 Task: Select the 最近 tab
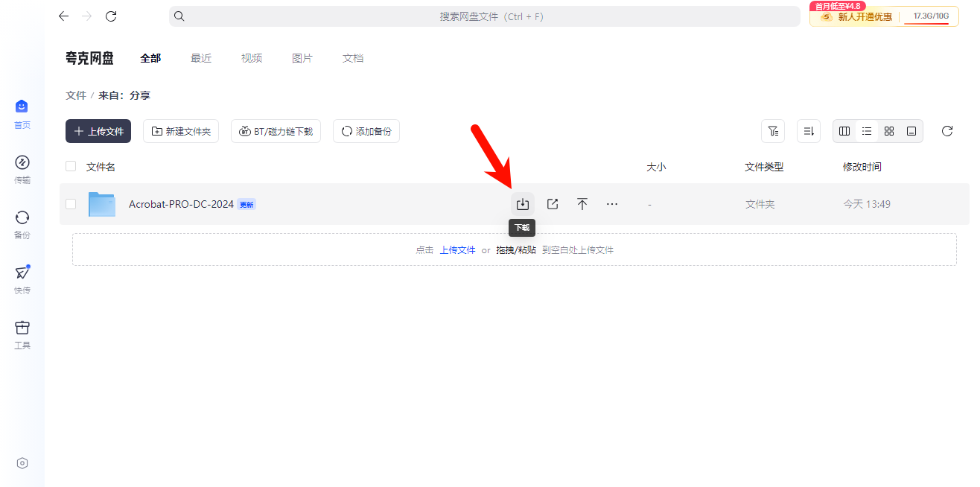[201, 58]
